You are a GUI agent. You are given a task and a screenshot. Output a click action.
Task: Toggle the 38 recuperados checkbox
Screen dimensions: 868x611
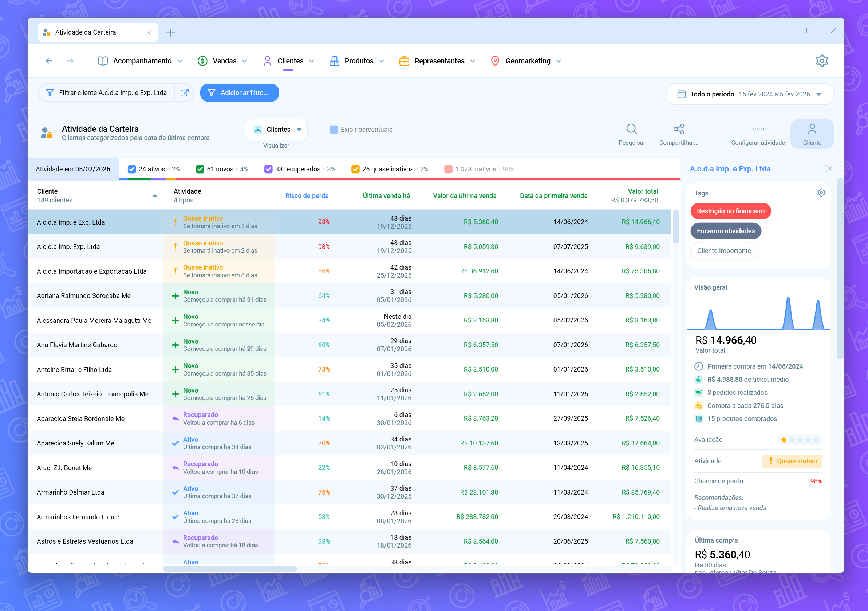pos(268,169)
